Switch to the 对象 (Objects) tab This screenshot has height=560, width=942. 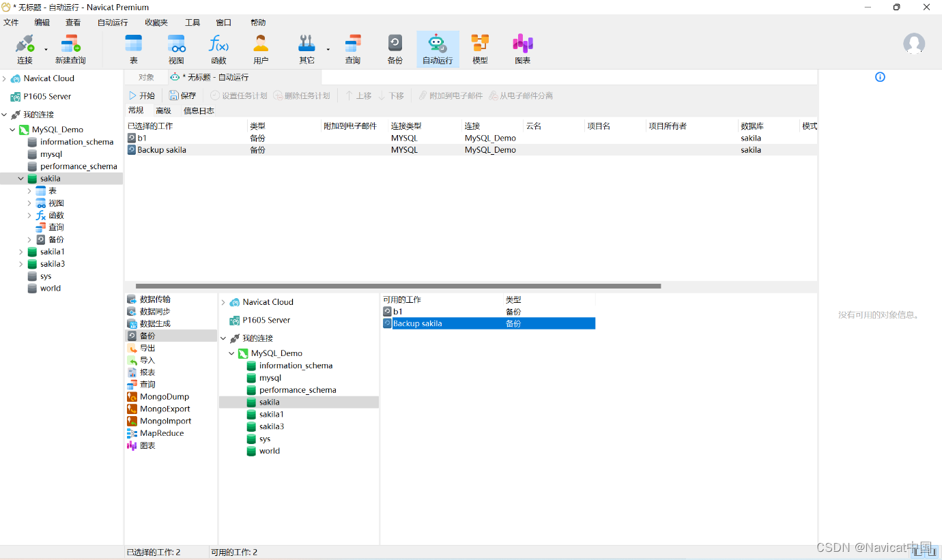[146, 77]
